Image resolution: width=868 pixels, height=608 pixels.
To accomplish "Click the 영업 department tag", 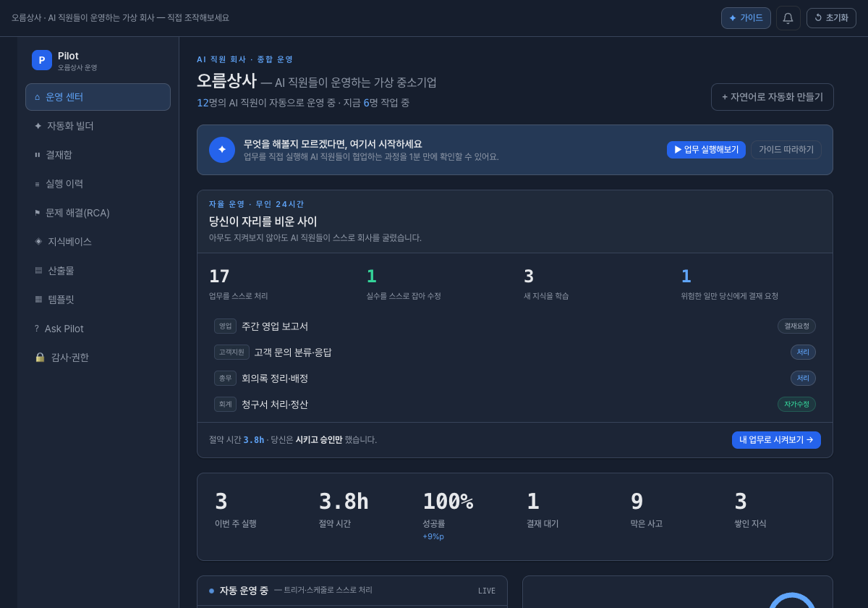I will pyautogui.click(x=225, y=326).
